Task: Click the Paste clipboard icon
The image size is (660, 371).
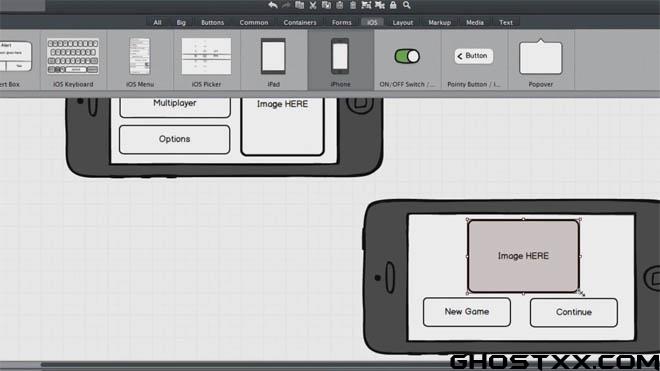Action: [x=340, y=5]
